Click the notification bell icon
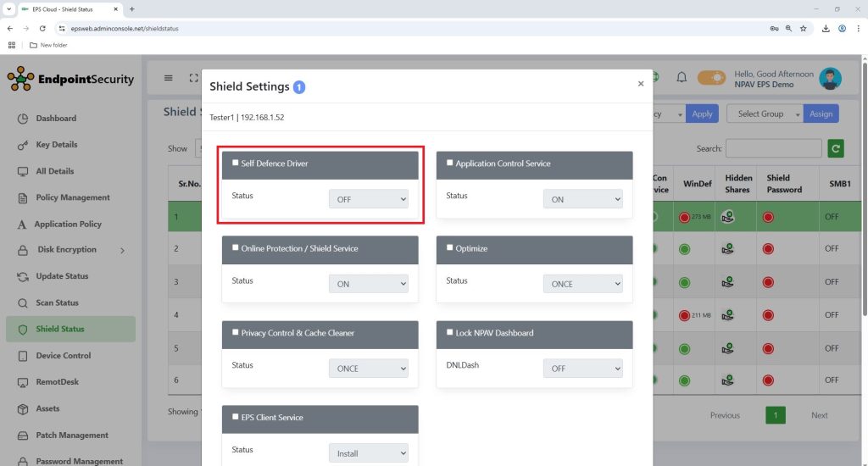Screen dimensions: 868x466 tap(682, 78)
